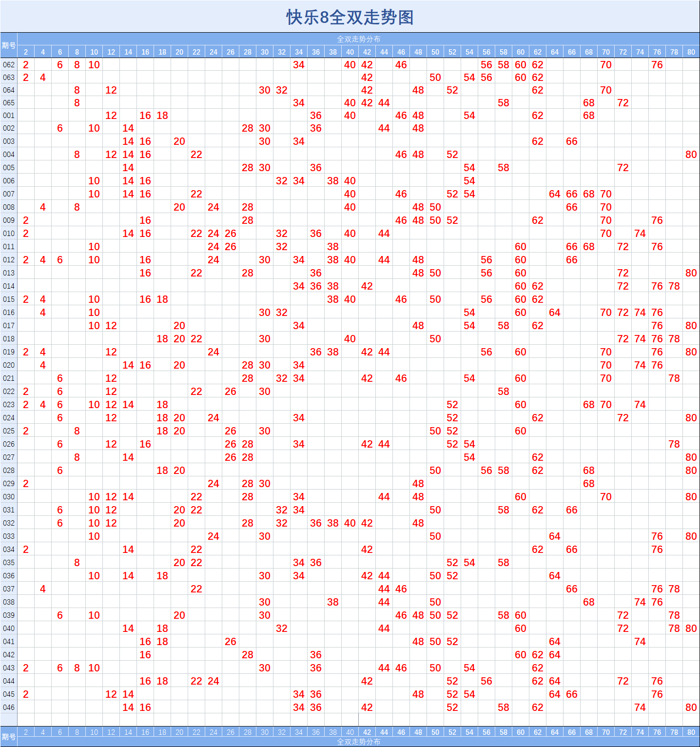Click number 32 in row 040
The image size is (700, 747).
coord(282,629)
